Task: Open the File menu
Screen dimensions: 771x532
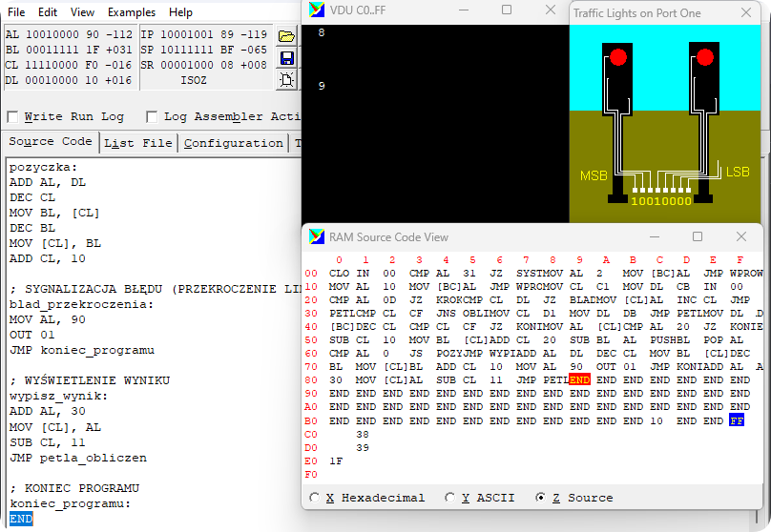Action: (x=18, y=12)
